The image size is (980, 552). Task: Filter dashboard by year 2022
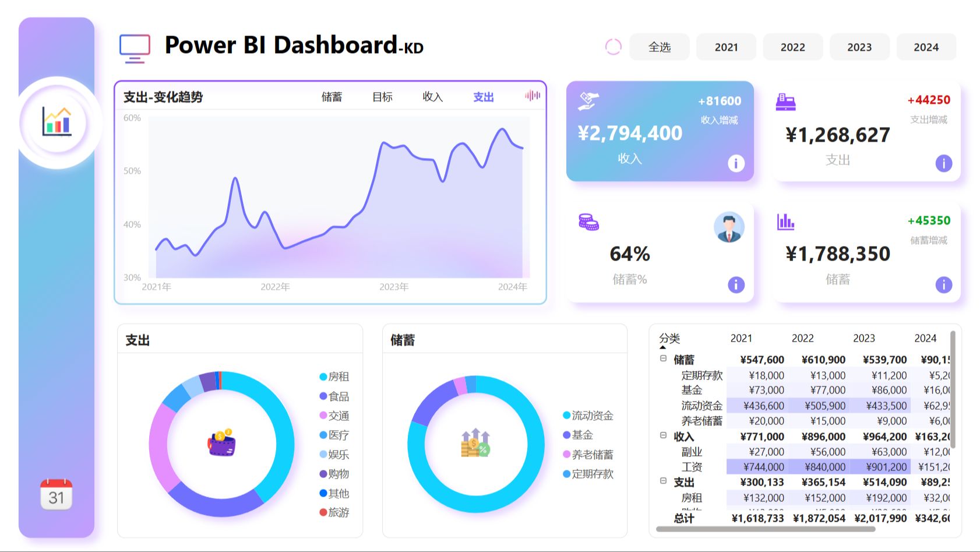pyautogui.click(x=793, y=47)
